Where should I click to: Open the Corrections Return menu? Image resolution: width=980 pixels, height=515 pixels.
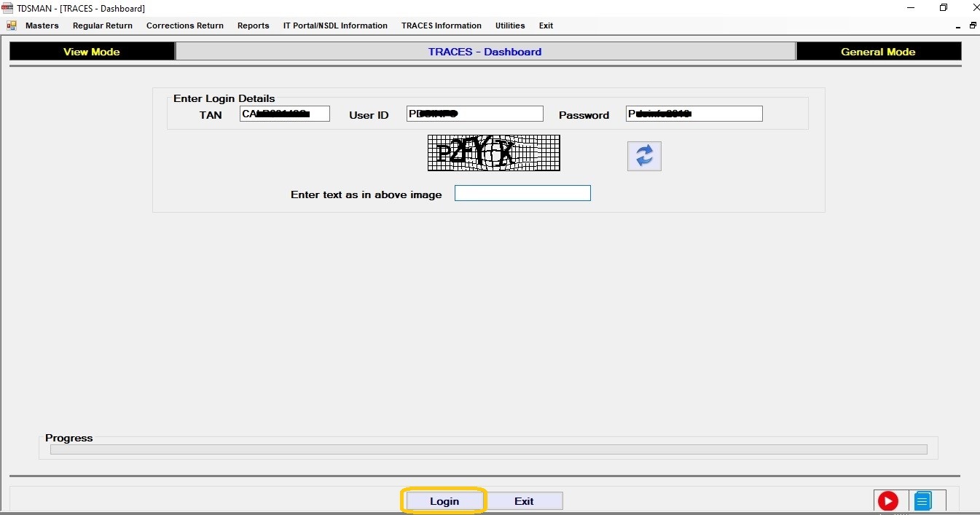coord(185,25)
